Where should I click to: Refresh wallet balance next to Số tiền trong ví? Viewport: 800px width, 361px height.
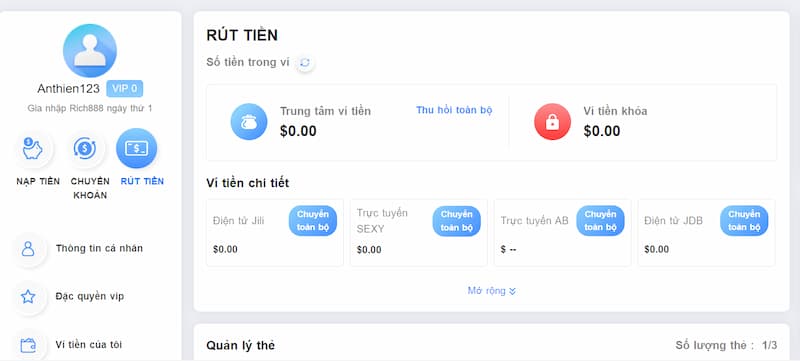click(305, 63)
